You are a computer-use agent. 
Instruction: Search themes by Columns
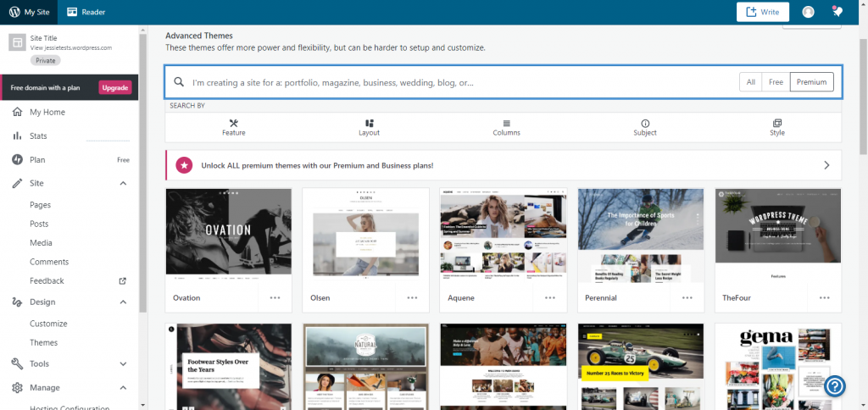[x=507, y=128]
